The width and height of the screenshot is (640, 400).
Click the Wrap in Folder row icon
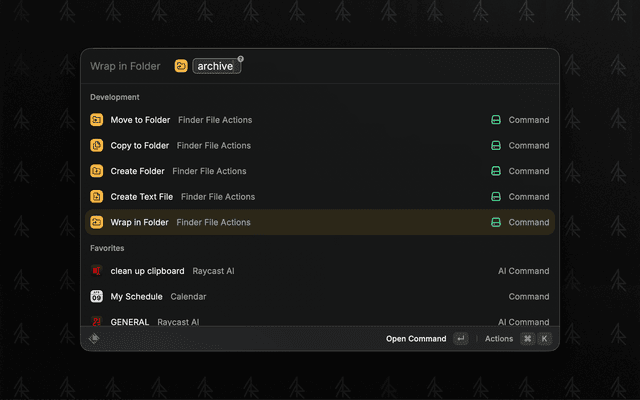pos(97,222)
